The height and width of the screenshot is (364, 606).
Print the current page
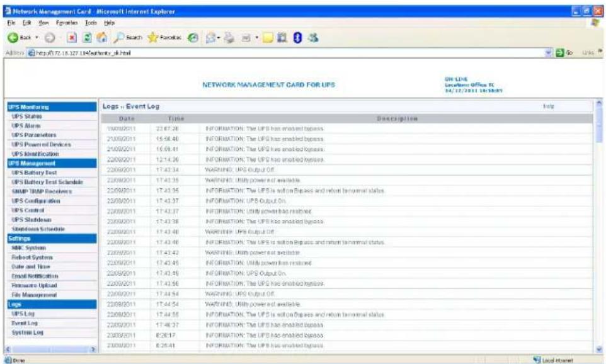tap(229, 38)
